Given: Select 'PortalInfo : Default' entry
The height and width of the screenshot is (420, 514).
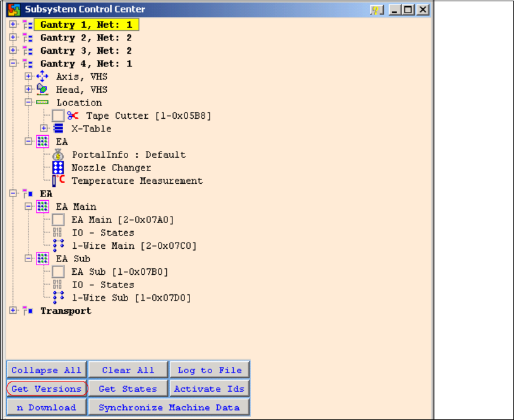Looking at the screenshot, I should [129, 155].
